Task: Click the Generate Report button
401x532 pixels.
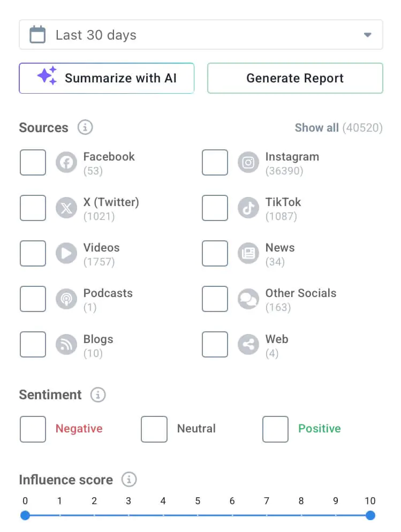Action: pos(295,78)
